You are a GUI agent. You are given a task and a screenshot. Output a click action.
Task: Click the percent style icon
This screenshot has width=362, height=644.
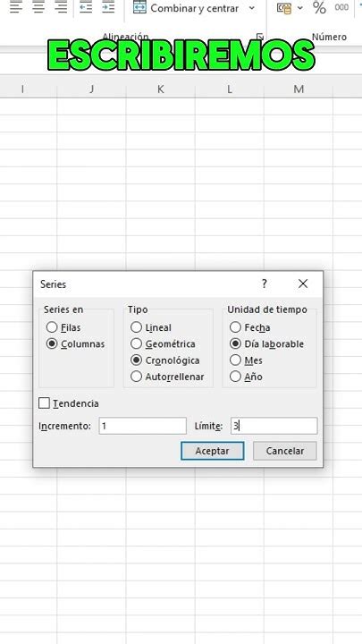click(319, 7)
